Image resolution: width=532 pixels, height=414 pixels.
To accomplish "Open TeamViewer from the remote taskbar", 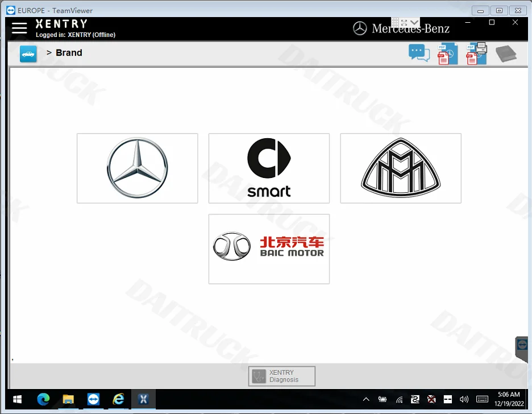I will tap(93, 399).
